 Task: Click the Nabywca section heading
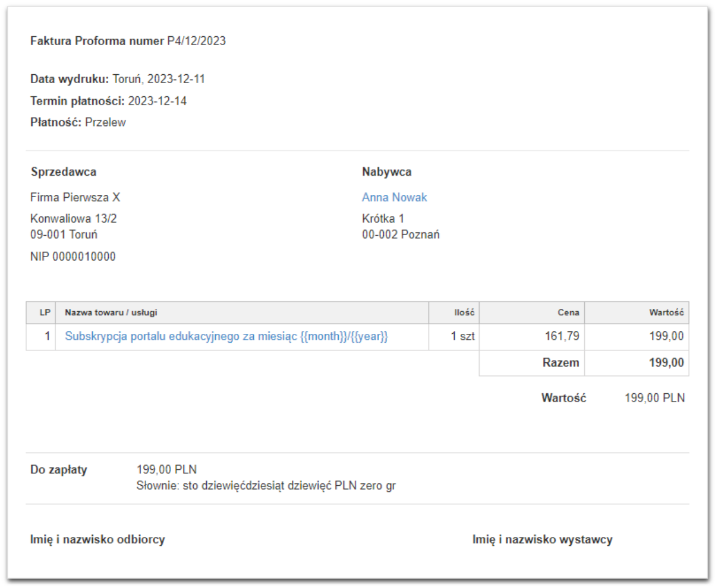pos(386,172)
